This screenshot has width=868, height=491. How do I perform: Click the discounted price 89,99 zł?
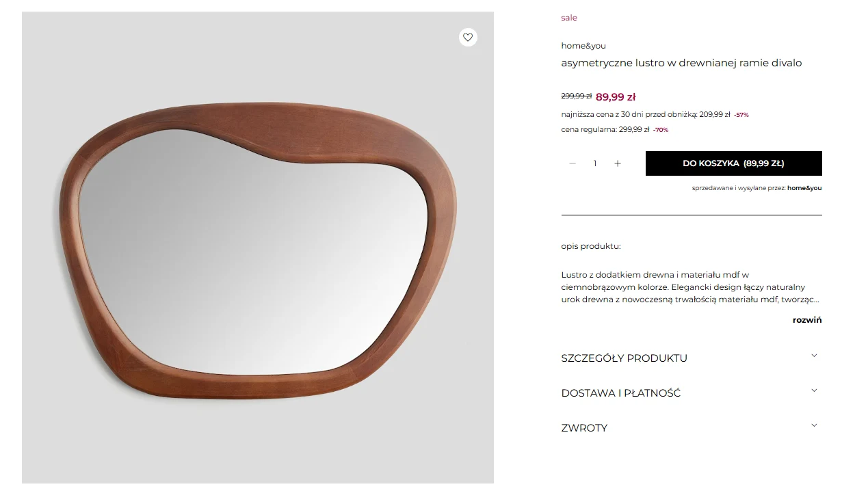tap(616, 97)
